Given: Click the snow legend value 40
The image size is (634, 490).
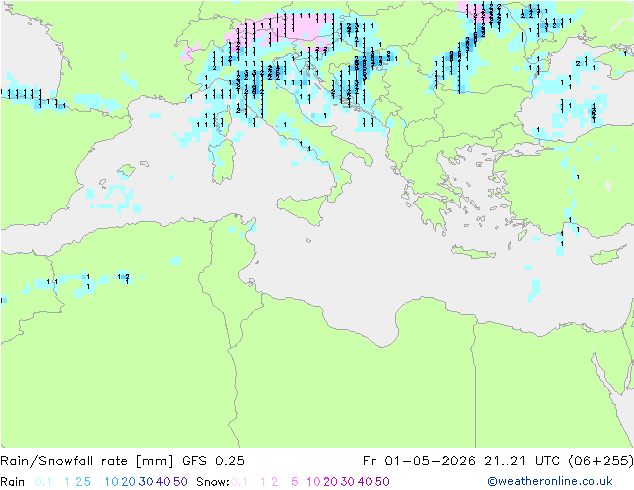Looking at the screenshot, I should pyautogui.click(x=365, y=482).
